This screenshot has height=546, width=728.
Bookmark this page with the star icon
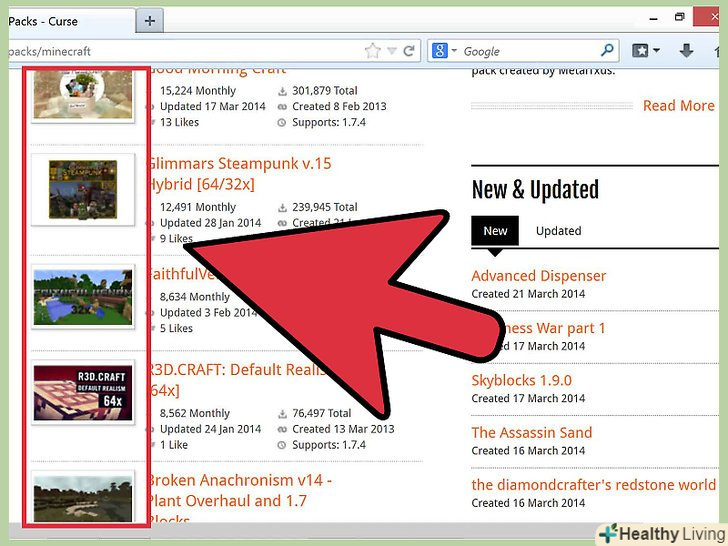[372, 51]
